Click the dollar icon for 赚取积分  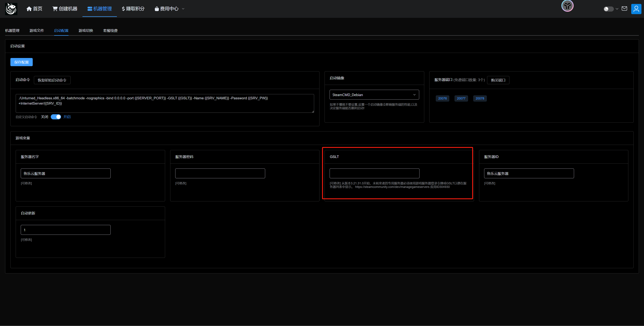tap(123, 9)
